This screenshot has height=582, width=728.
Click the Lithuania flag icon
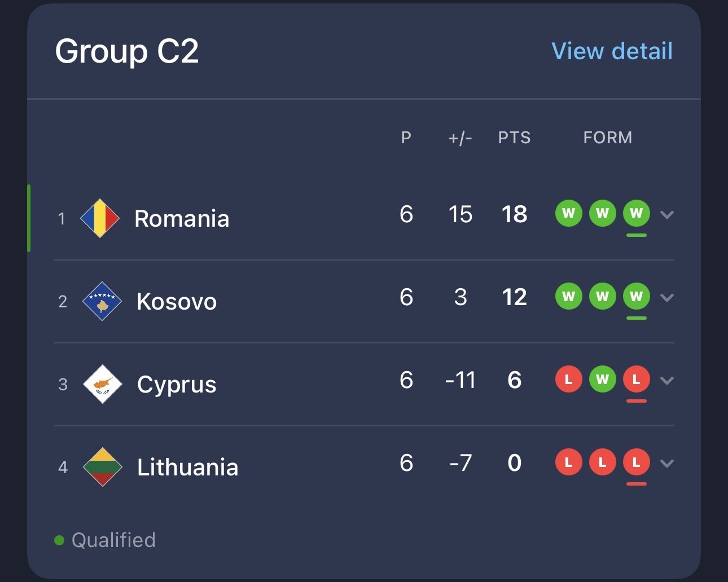click(x=102, y=467)
